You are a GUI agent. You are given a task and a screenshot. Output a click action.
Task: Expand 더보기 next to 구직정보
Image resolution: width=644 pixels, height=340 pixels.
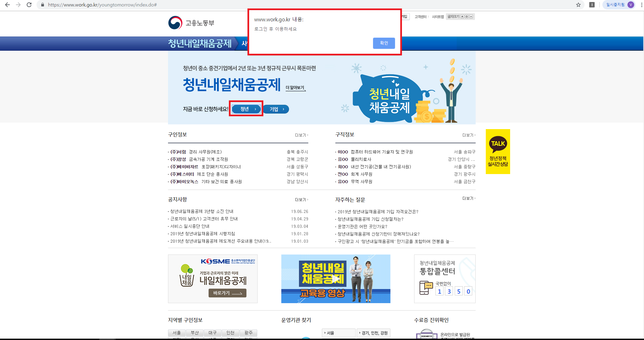(469, 135)
